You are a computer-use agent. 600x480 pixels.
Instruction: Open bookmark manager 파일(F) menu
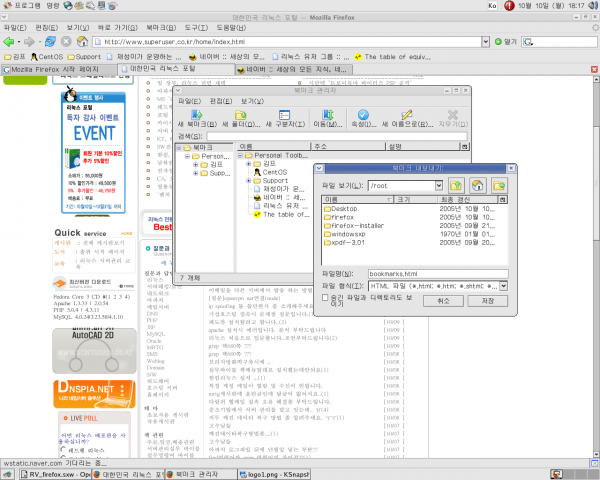coord(189,101)
